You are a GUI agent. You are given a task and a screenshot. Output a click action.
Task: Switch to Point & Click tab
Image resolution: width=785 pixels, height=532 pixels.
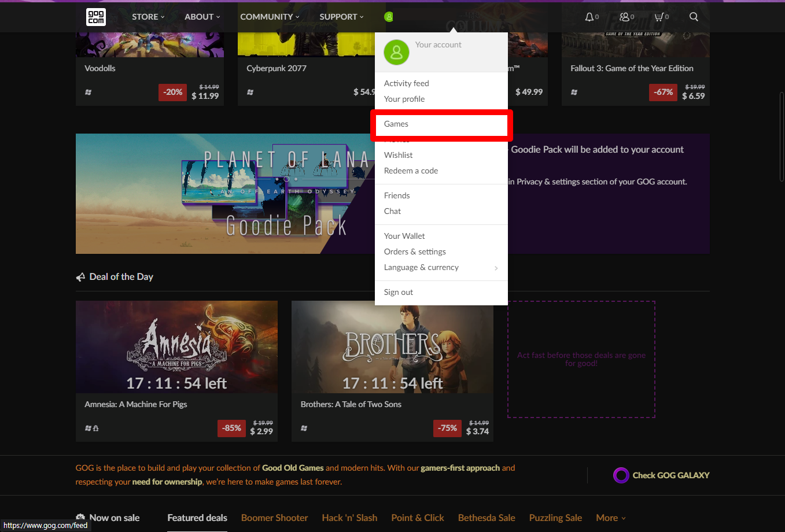pyautogui.click(x=418, y=518)
